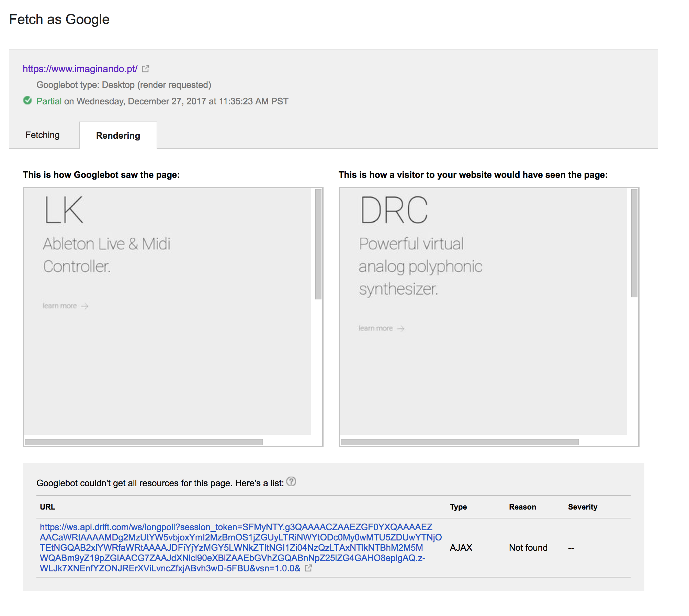Click vertical scrollbar of Googlebot preview
689x616 pixels.
pyautogui.click(x=318, y=244)
